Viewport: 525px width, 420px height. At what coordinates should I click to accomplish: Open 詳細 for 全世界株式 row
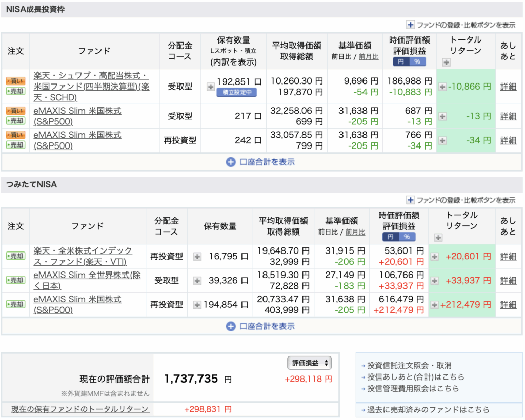coord(508,280)
